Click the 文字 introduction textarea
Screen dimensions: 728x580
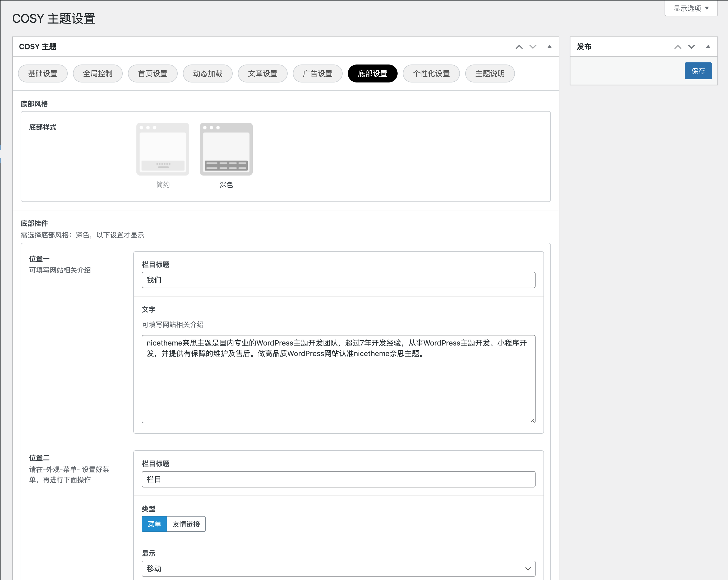click(x=338, y=379)
